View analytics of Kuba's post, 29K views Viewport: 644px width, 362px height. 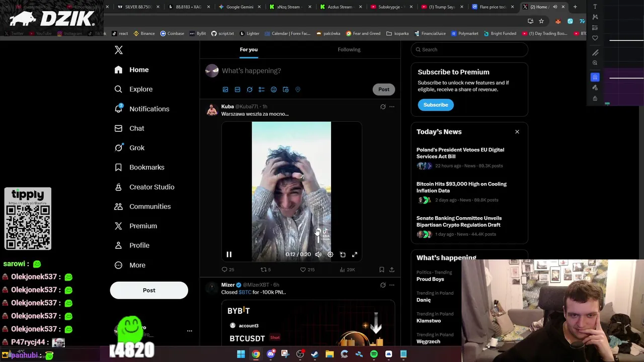pyautogui.click(x=347, y=269)
